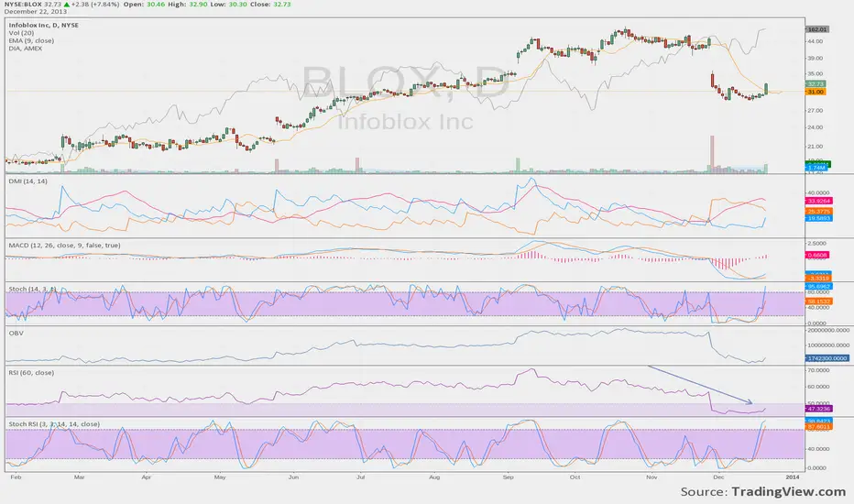
Task: Select the DIA, AMEX comparison label
Action: tap(25, 48)
